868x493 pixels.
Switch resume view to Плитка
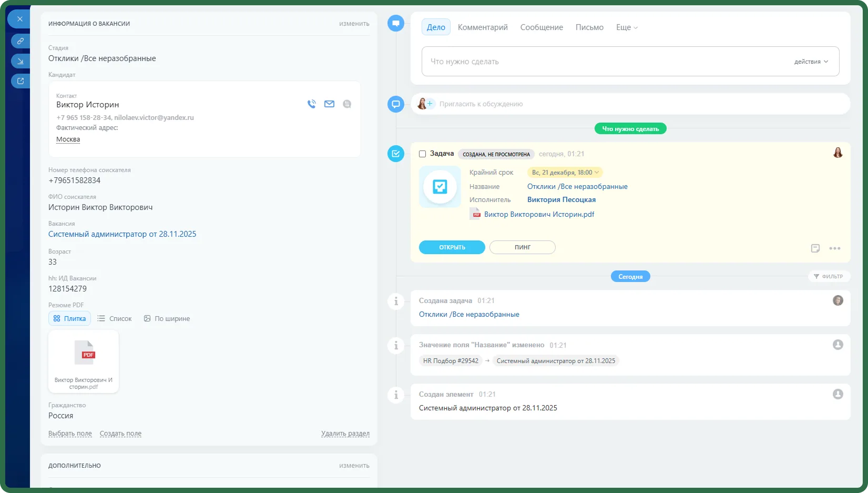point(69,318)
